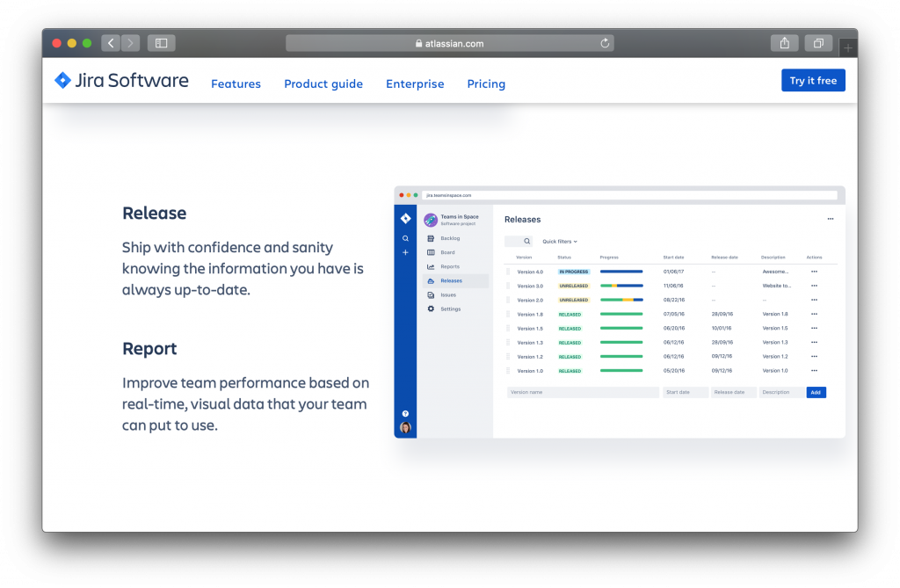
Task: Click the Teams in Space rocket avatar
Action: coord(431,220)
